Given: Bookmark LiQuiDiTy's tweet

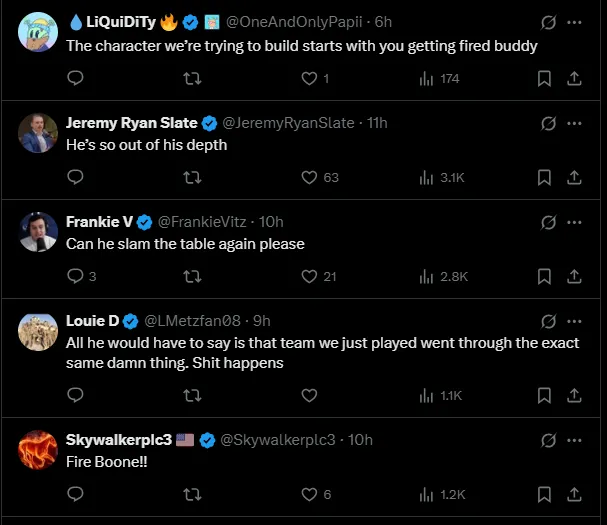Looking at the screenshot, I should coord(544,78).
